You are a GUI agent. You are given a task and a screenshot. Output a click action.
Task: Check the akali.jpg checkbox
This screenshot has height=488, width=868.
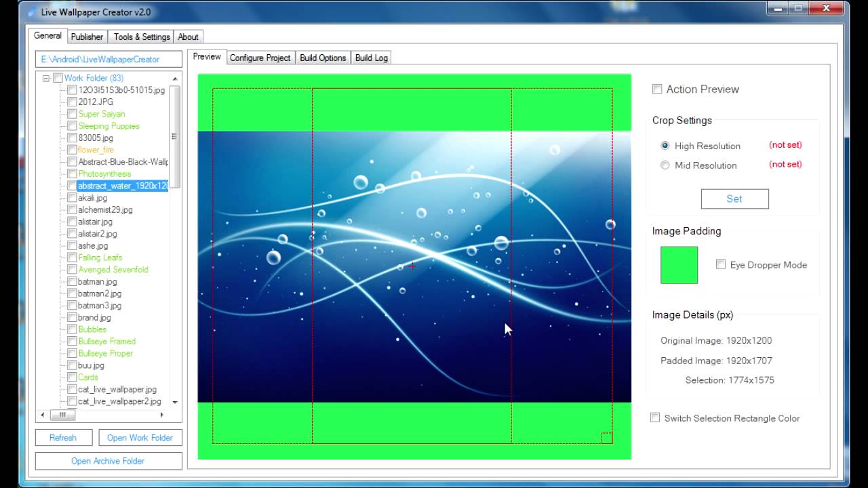(72, 198)
